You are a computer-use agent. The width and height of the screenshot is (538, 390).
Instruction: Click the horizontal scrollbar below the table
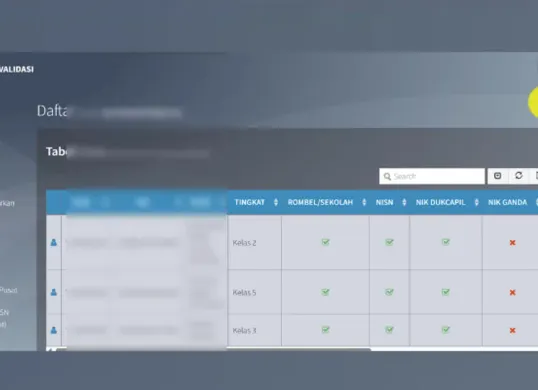pyautogui.click(x=213, y=349)
